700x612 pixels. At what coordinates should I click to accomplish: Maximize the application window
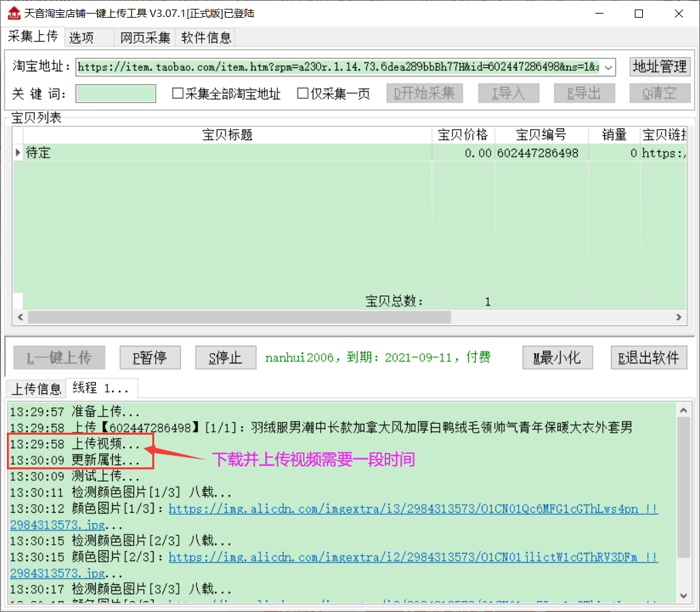tap(638, 14)
